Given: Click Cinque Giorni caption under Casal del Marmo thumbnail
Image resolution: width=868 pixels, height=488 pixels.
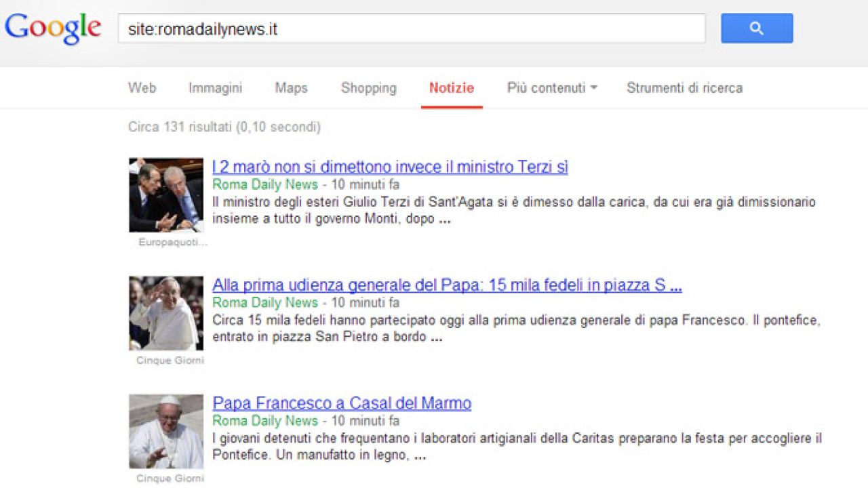Looking at the screenshot, I should 170,479.
